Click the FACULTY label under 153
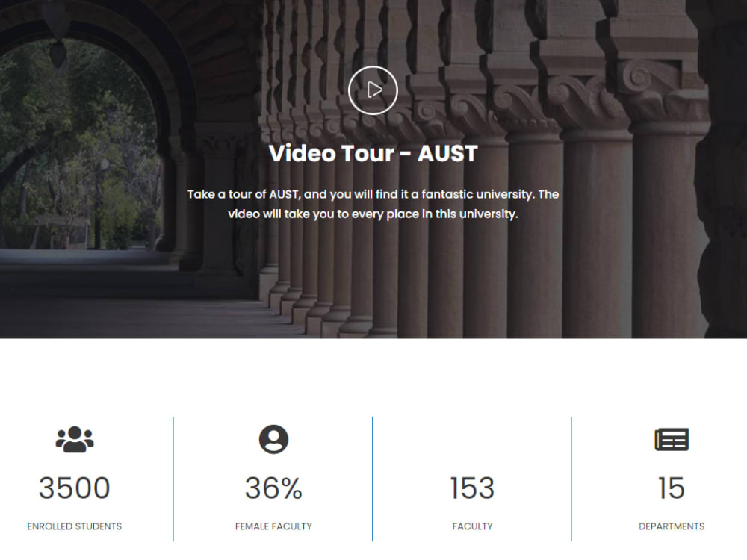This screenshot has width=747, height=560. click(472, 526)
